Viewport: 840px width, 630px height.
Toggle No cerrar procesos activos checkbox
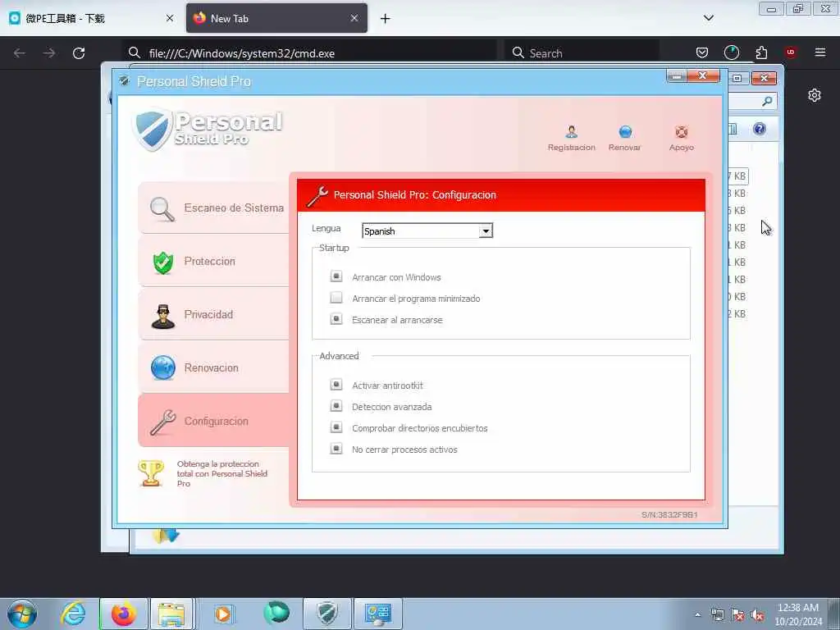pos(336,449)
